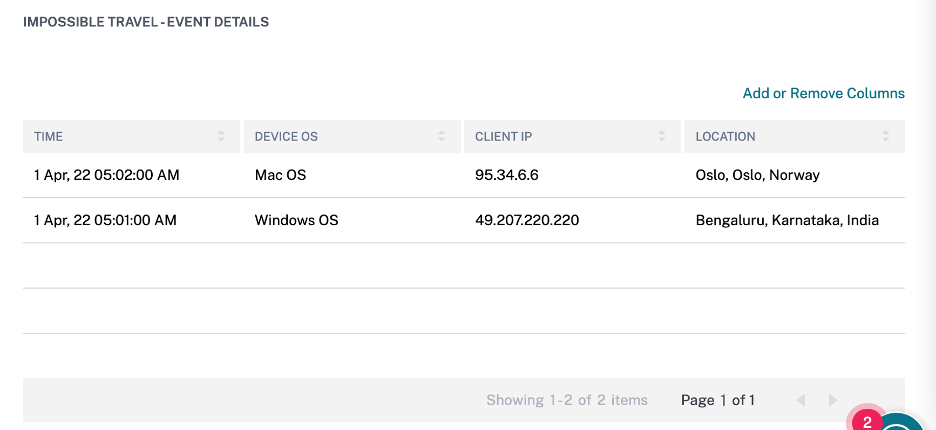Screen dimensions: 936x430
Task: Click the sort arrows in CLIENT IP column
Action: 662,136
